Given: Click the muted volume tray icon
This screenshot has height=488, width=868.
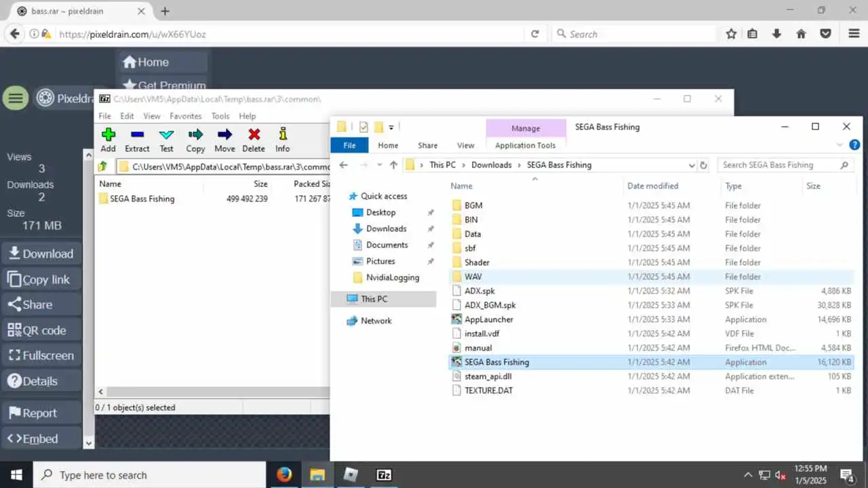Looking at the screenshot, I should coord(781,475).
